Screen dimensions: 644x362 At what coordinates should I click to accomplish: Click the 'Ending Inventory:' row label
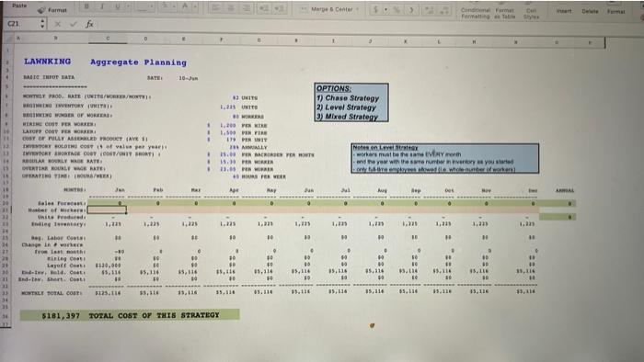pos(59,224)
